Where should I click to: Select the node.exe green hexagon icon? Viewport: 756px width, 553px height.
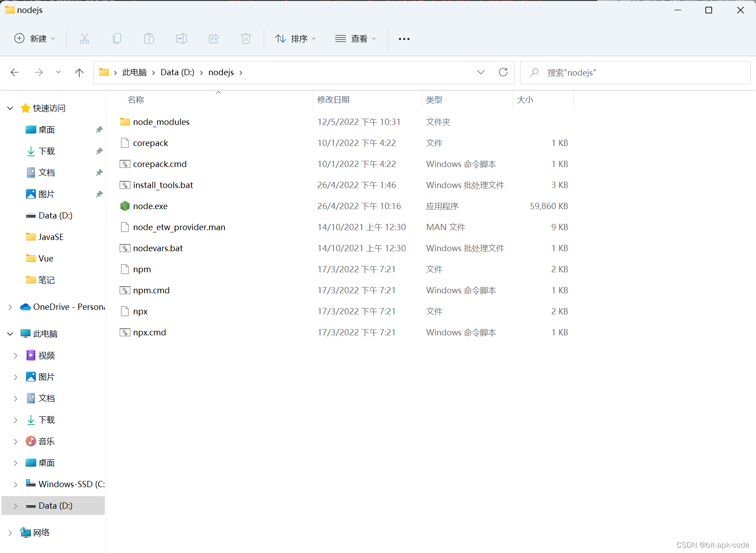125,206
